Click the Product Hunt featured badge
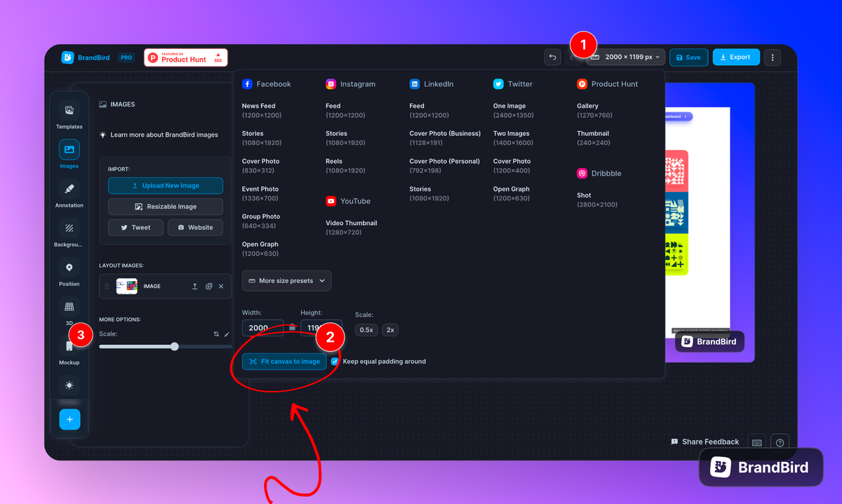Screen dimensions: 842x504 [186, 57]
